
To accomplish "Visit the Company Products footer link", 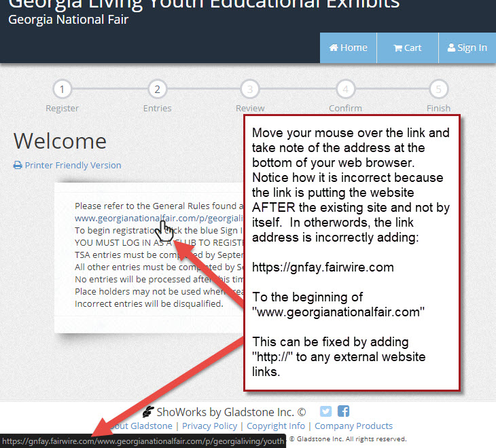I will click(x=353, y=426).
